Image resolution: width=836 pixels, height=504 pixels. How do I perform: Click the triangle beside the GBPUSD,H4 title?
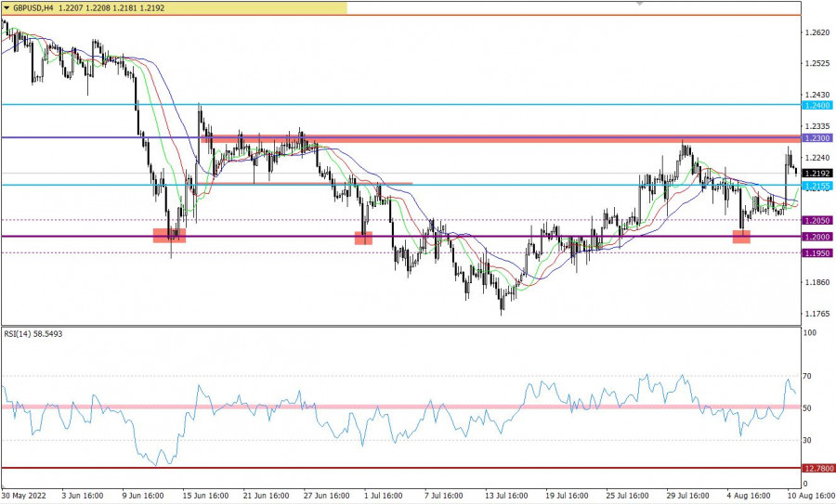6,6
